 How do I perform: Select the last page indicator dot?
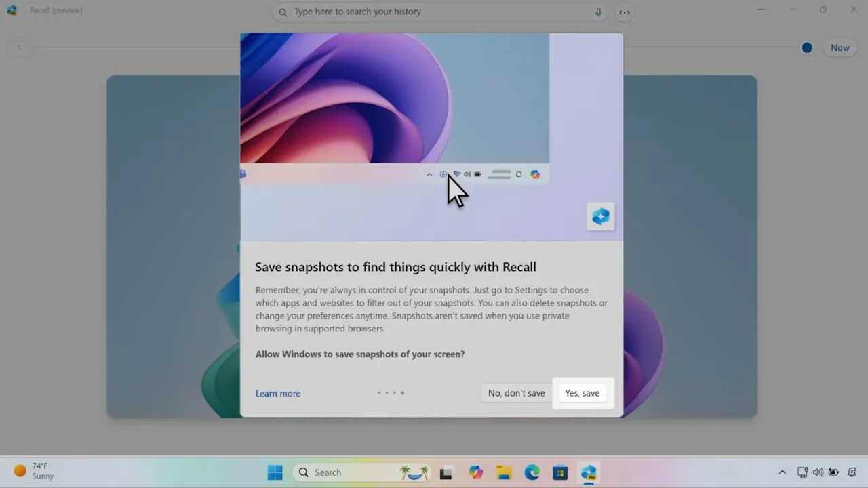click(402, 393)
